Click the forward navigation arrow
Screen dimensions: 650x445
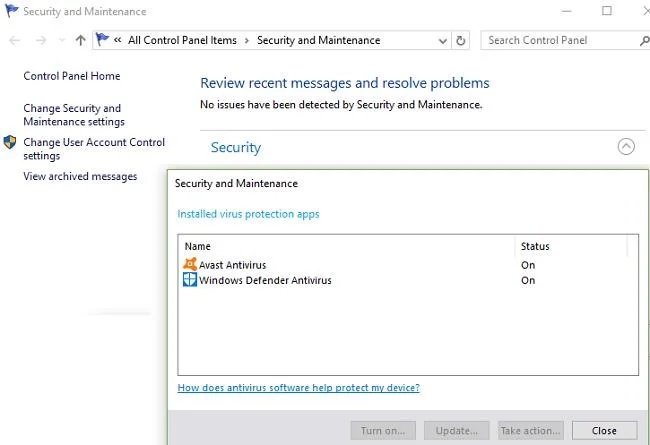click(x=41, y=40)
